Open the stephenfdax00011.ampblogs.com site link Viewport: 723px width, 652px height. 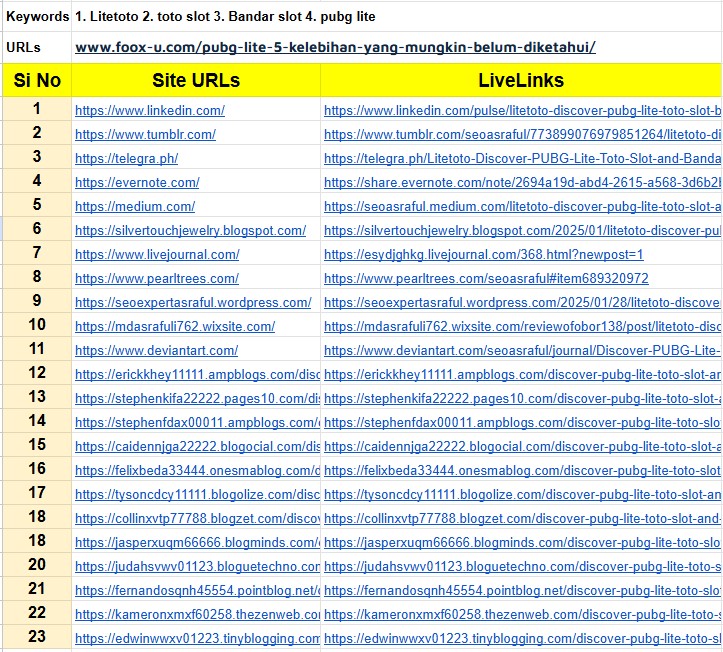[x=197, y=422]
